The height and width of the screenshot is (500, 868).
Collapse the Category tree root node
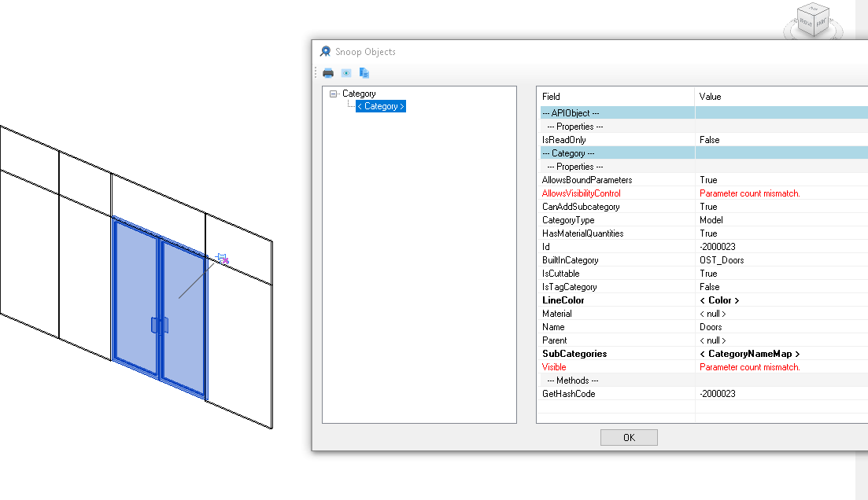click(x=334, y=94)
